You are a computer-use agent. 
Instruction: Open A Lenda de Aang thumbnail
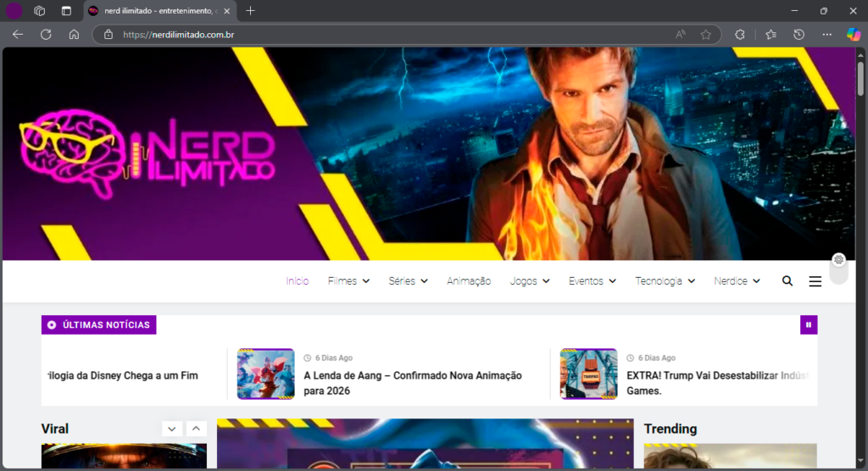coord(265,374)
